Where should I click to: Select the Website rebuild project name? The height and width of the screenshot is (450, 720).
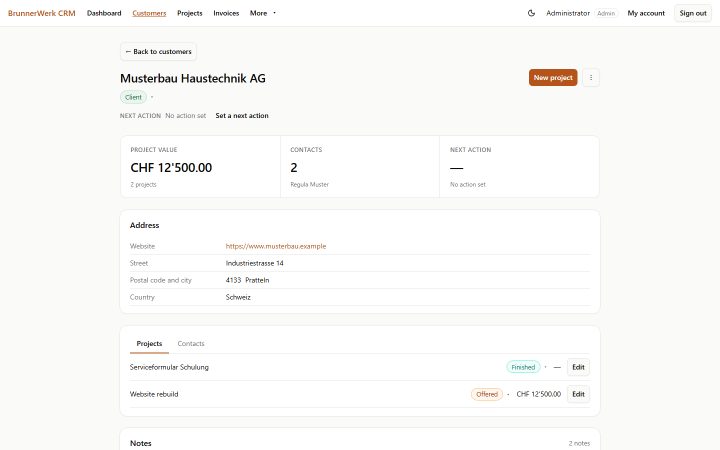[x=154, y=394]
